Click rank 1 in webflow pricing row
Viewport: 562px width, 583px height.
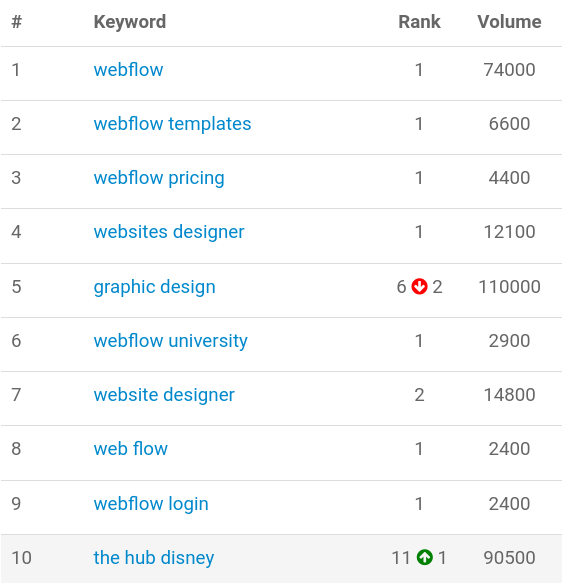419,178
